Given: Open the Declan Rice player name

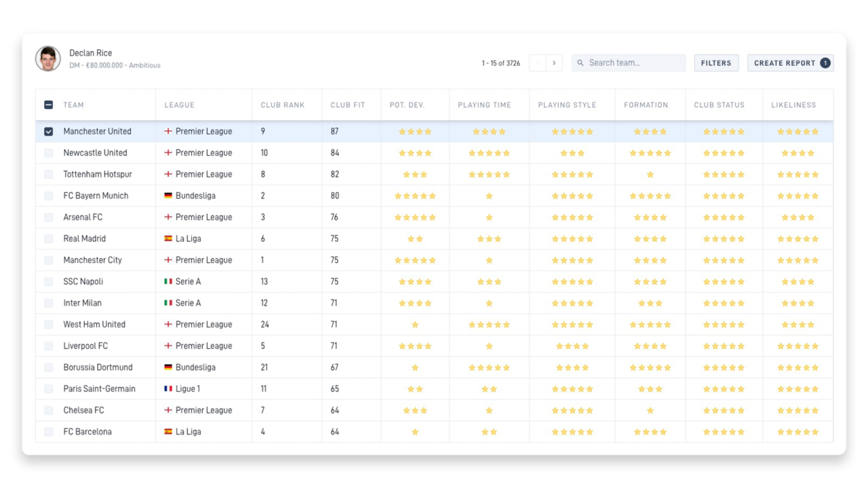Looking at the screenshot, I should (x=91, y=53).
